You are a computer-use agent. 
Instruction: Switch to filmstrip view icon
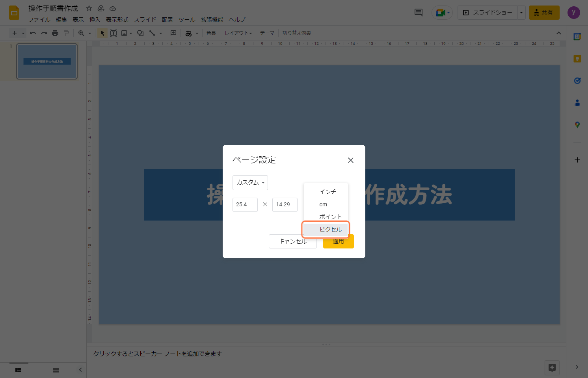coord(18,370)
